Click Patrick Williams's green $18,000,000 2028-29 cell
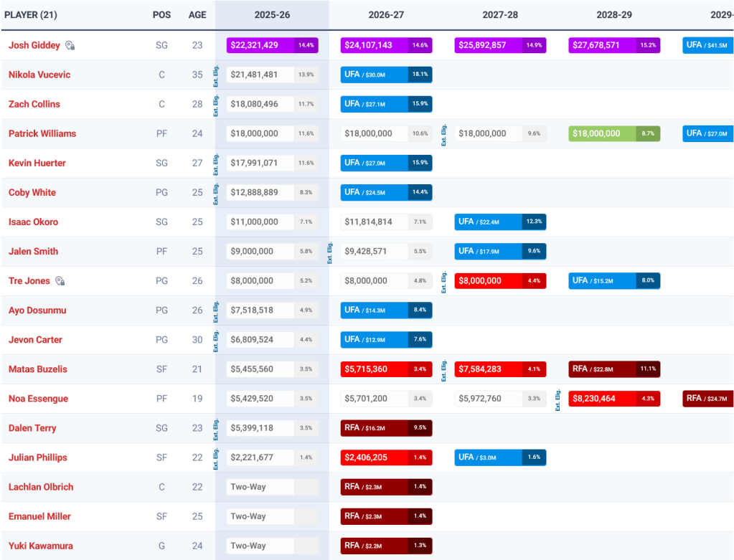This screenshot has width=734, height=560. pos(614,133)
